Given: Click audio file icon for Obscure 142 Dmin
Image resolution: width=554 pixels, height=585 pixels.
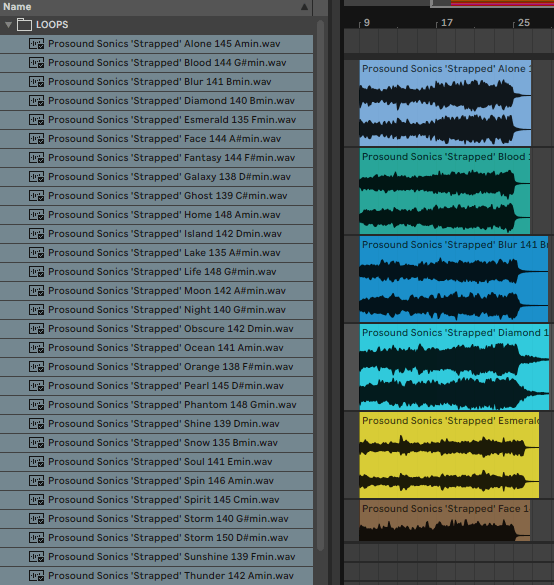Looking at the screenshot, I should (37, 329).
